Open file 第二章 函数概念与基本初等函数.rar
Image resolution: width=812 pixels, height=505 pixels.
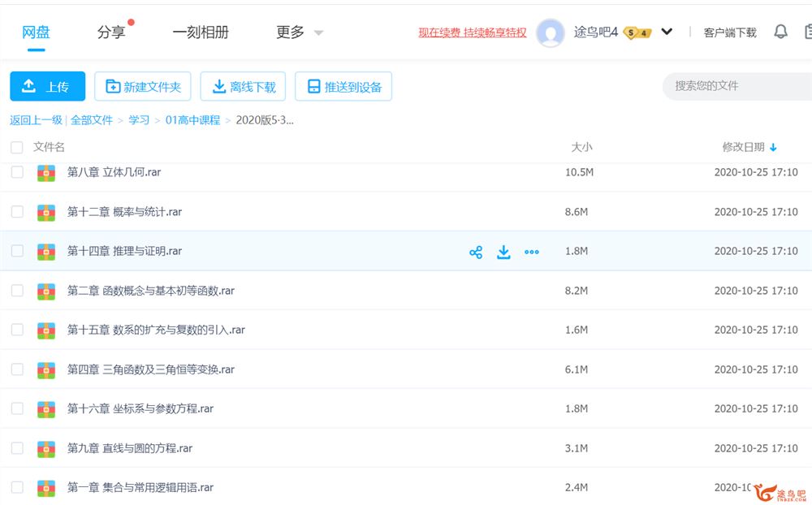pos(151,291)
